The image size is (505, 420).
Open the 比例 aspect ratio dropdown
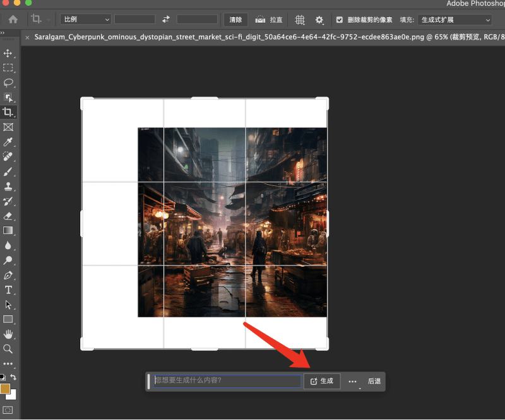tap(85, 20)
